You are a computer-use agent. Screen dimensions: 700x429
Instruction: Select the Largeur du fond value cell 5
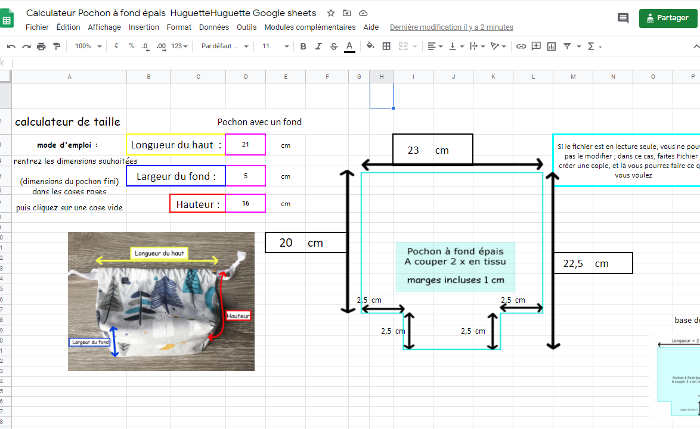click(x=246, y=176)
